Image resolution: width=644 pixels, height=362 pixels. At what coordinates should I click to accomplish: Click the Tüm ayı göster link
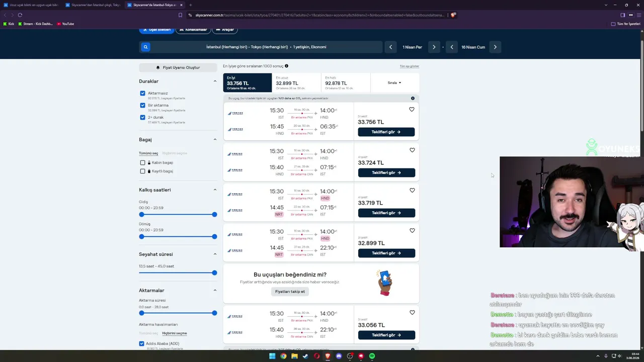tap(409, 66)
